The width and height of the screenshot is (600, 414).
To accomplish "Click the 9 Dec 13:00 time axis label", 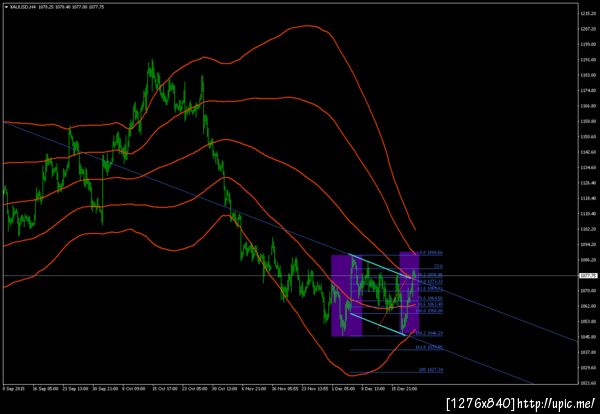I will [373, 388].
